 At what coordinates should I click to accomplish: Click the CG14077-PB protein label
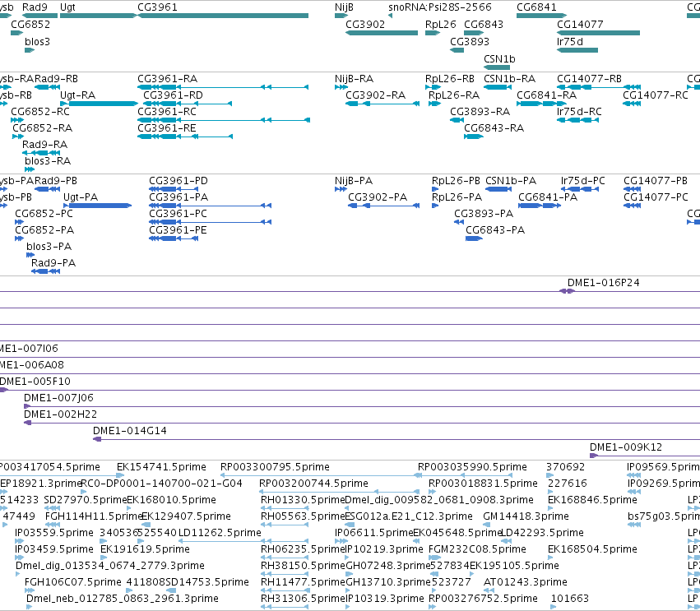656,181
